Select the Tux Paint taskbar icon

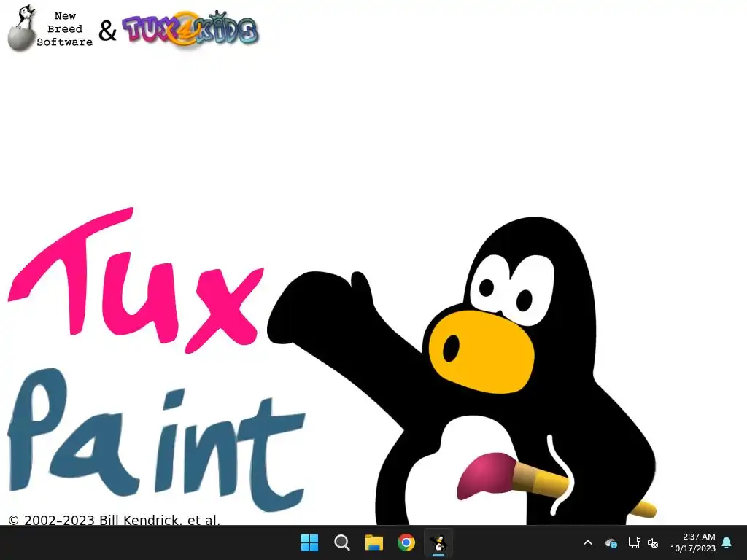[x=438, y=542]
